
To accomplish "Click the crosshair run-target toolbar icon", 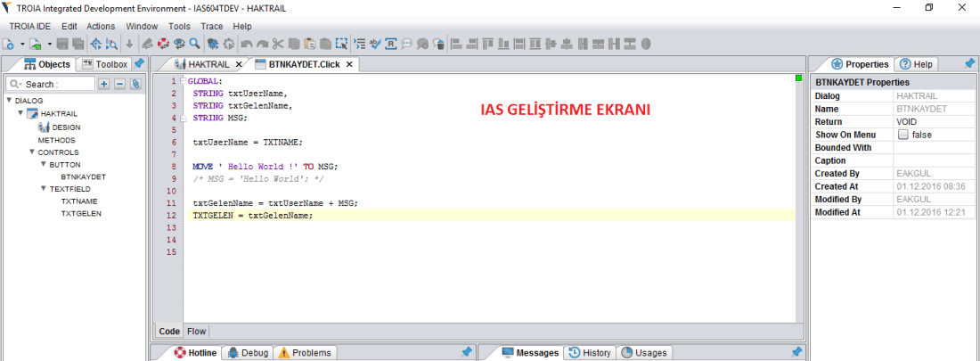I will pyautogui.click(x=95, y=44).
